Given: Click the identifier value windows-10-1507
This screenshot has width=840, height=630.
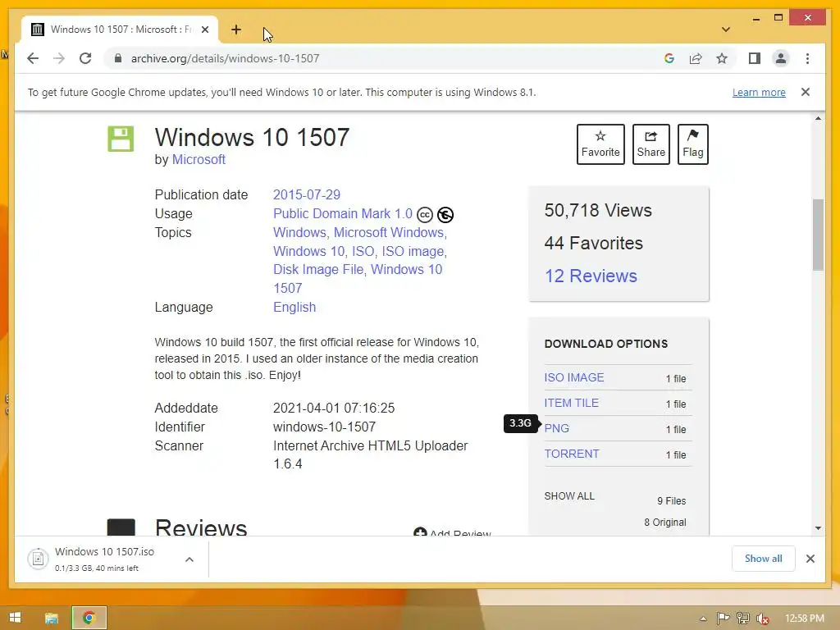Looking at the screenshot, I should [324, 427].
